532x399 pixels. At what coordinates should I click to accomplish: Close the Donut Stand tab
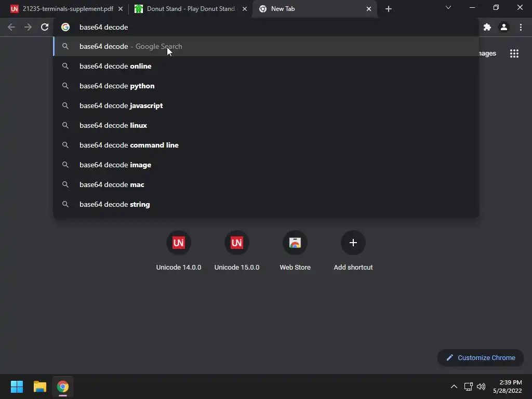coord(245,9)
